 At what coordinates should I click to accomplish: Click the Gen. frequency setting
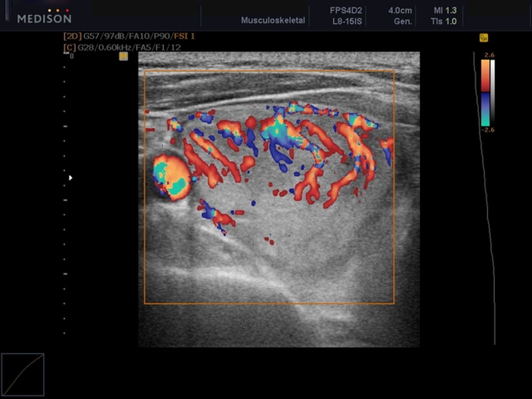click(403, 21)
